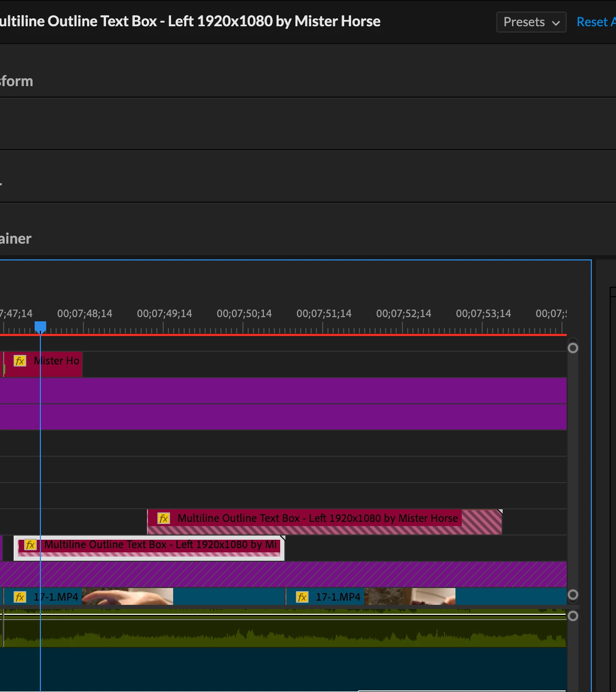Viewport: 616px width, 692px height.
Task: Click fx badge on upper Multiline Outline Text Box clip
Action: click(x=164, y=518)
